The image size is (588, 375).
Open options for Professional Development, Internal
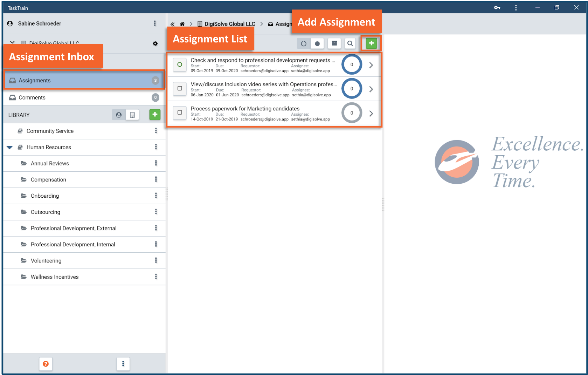tap(156, 244)
